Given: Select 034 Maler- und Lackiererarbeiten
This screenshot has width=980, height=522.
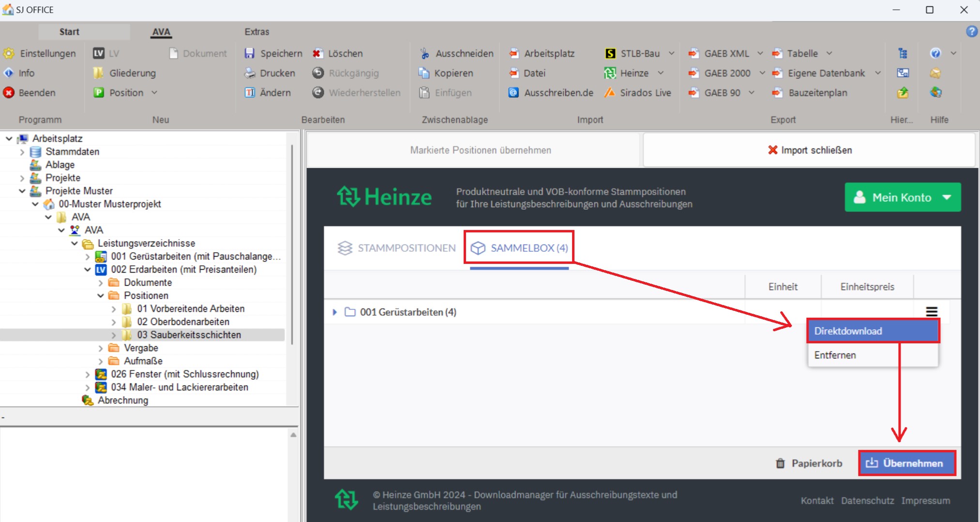Looking at the screenshot, I should point(180,387).
